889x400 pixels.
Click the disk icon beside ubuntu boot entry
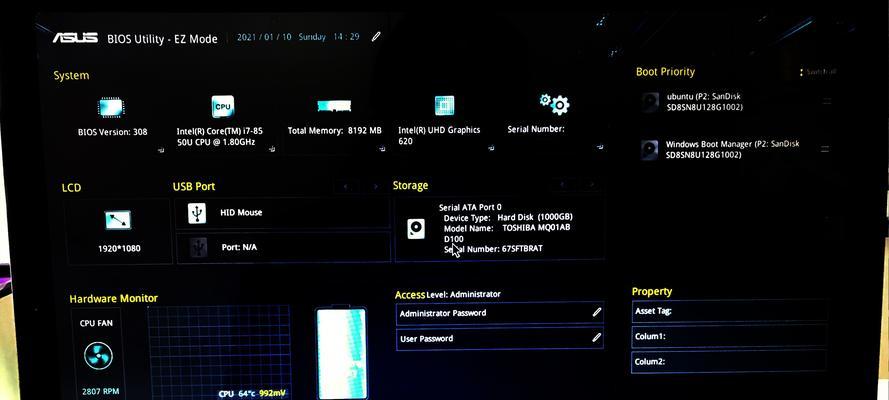point(650,103)
